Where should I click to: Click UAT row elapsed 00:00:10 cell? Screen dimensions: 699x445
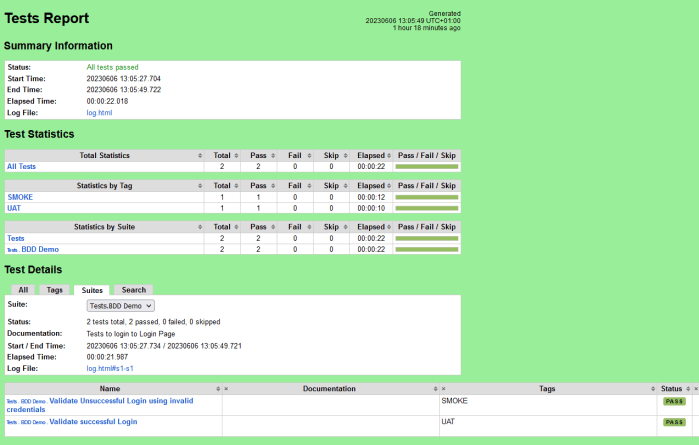click(371, 208)
